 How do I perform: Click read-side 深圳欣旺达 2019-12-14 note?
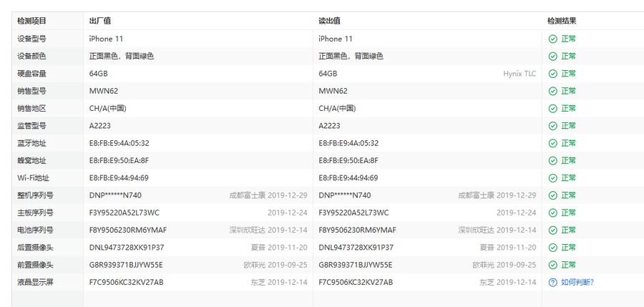coord(497,230)
